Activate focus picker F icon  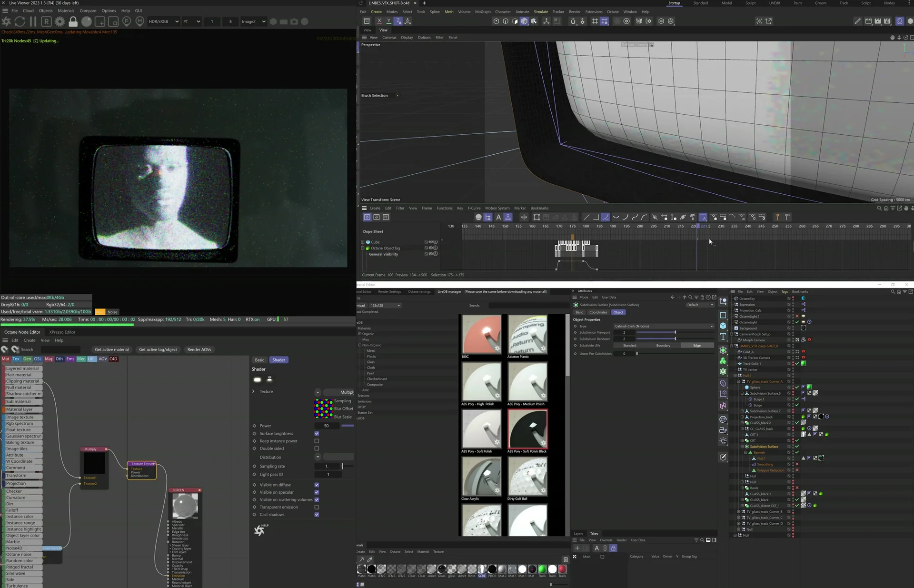click(127, 21)
